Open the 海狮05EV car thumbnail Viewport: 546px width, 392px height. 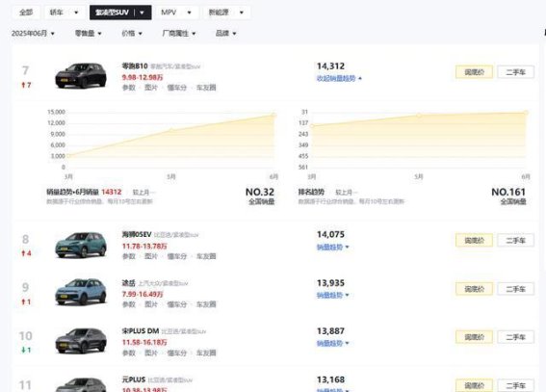(x=81, y=245)
